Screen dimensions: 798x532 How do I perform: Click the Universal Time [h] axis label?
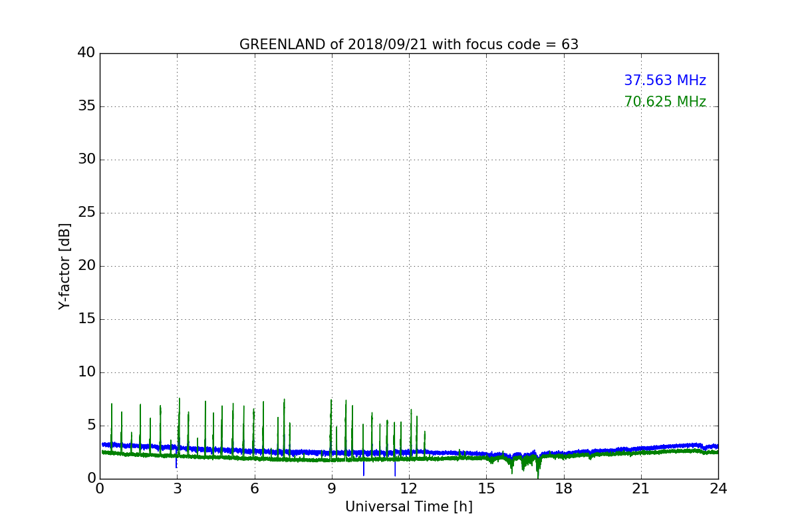coord(409,507)
